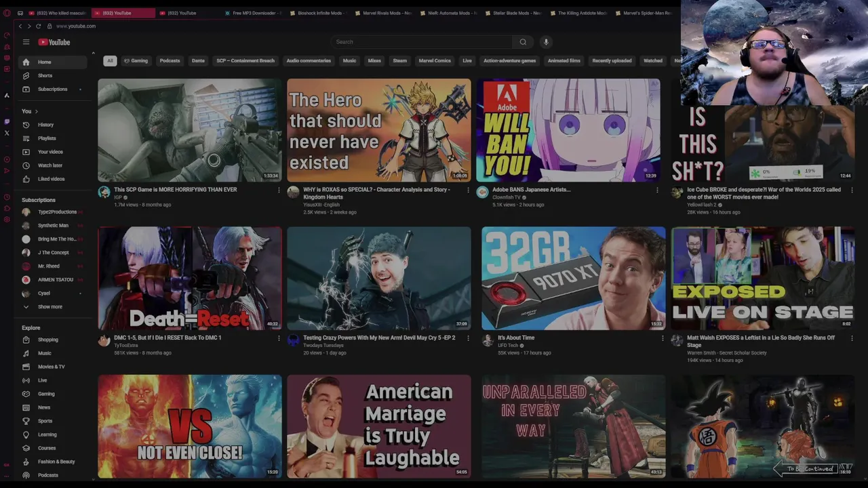Open Synthetic Man subscription channel

(54, 226)
